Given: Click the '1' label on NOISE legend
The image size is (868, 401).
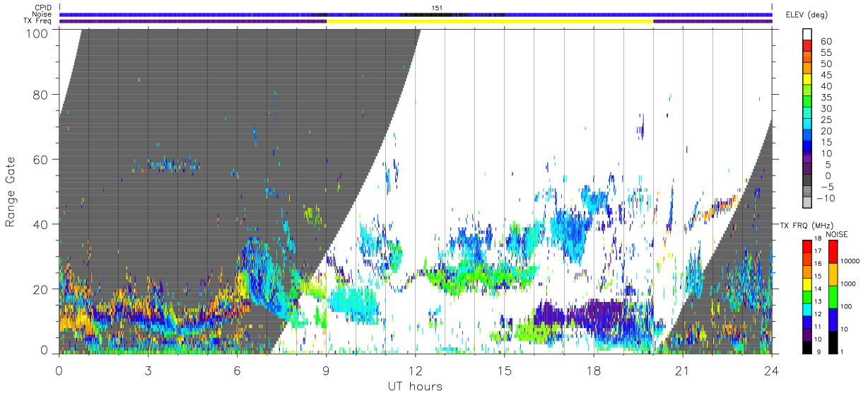Looking at the screenshot, I should [843, 352].
